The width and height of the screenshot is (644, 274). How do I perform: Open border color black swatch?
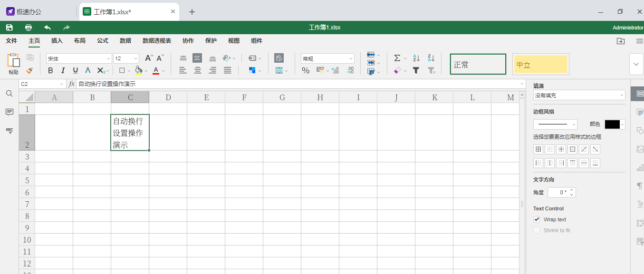[x=612, y=124]
